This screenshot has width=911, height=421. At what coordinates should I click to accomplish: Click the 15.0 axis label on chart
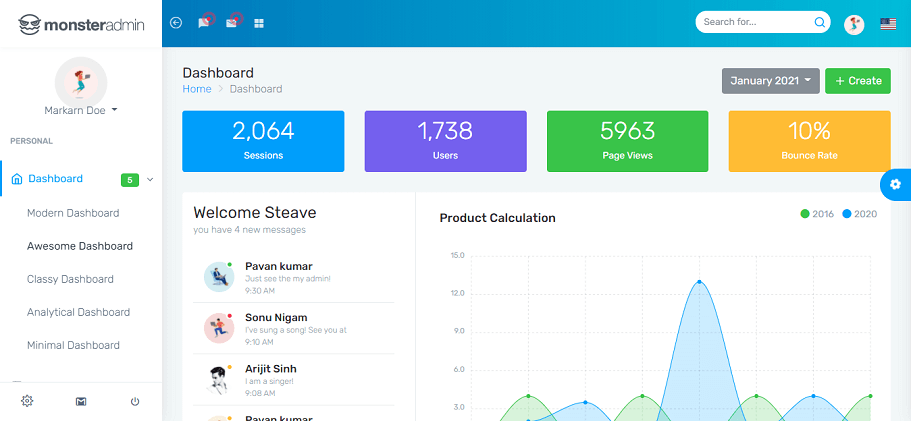(457, 256)
